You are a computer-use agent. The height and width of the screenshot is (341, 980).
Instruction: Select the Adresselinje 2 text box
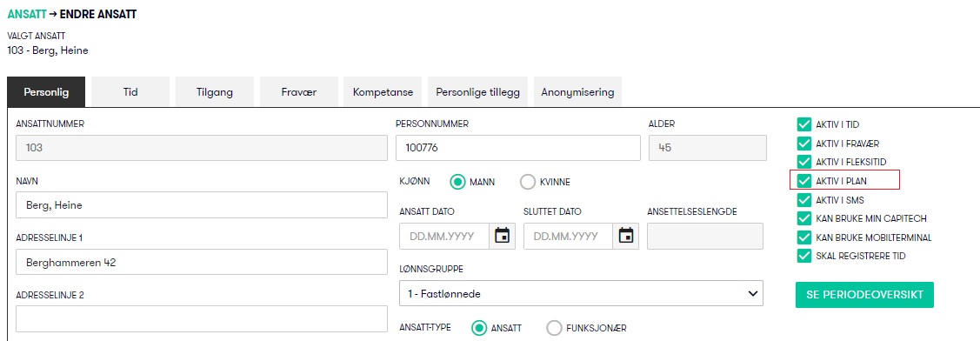pos(201,319)
